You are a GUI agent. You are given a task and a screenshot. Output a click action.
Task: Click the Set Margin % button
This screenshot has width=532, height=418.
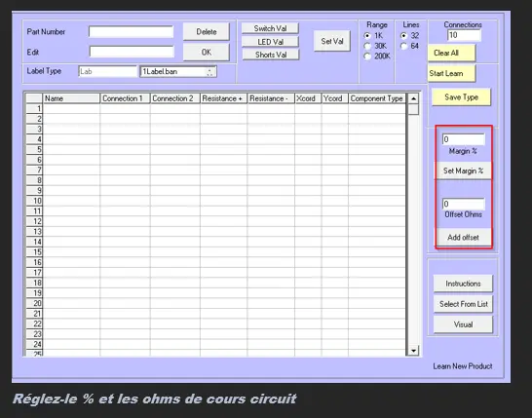pos(463,171)
